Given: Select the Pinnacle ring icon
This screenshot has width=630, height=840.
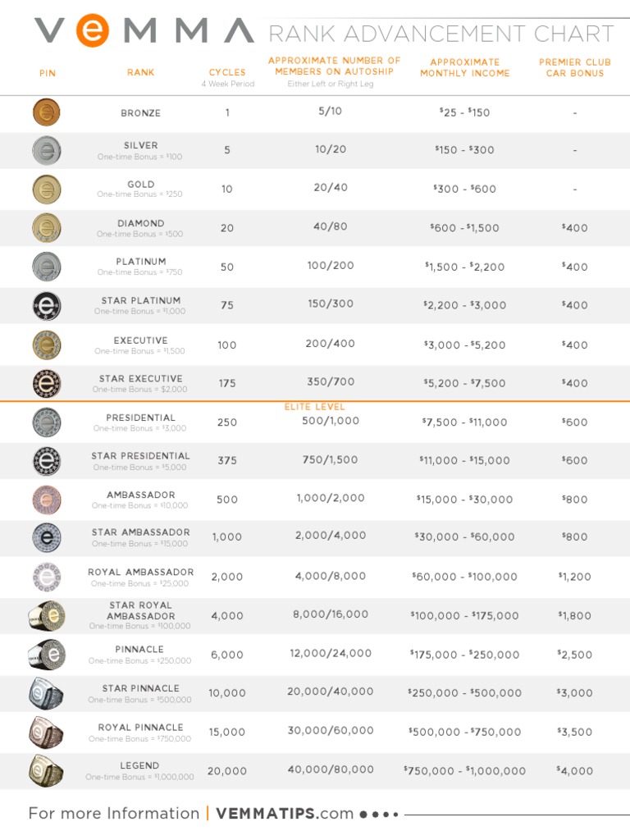Looking at the screenshot, I should [x=47, y=655].
